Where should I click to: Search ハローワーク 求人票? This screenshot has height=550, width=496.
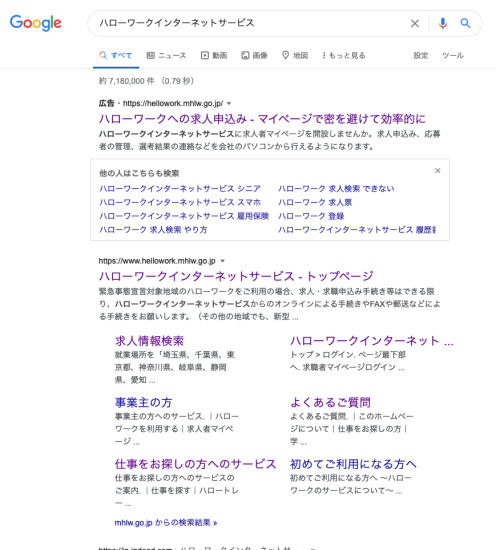coord(315,202)
